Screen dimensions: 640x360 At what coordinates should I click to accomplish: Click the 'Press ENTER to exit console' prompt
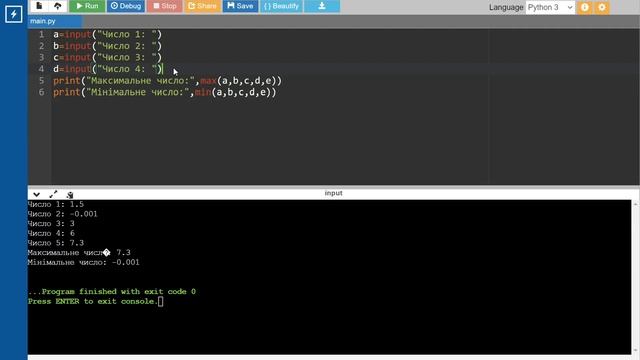click(x=93, y=302)
